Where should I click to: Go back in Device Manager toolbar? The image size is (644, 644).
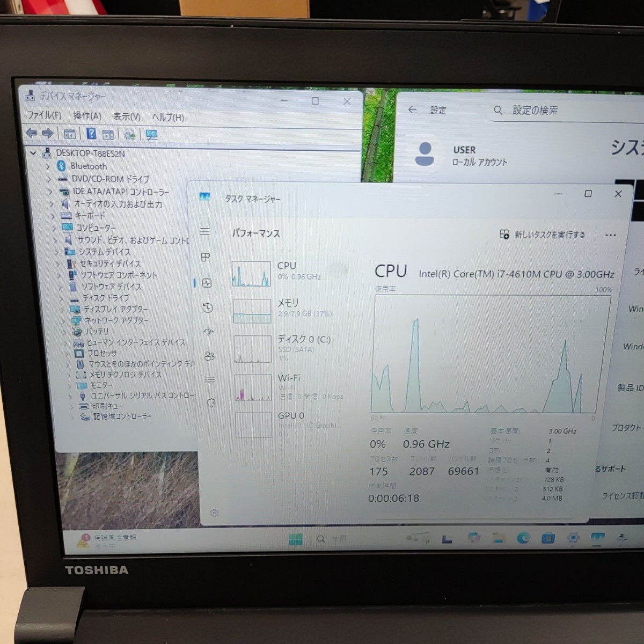tap(31, 133)
